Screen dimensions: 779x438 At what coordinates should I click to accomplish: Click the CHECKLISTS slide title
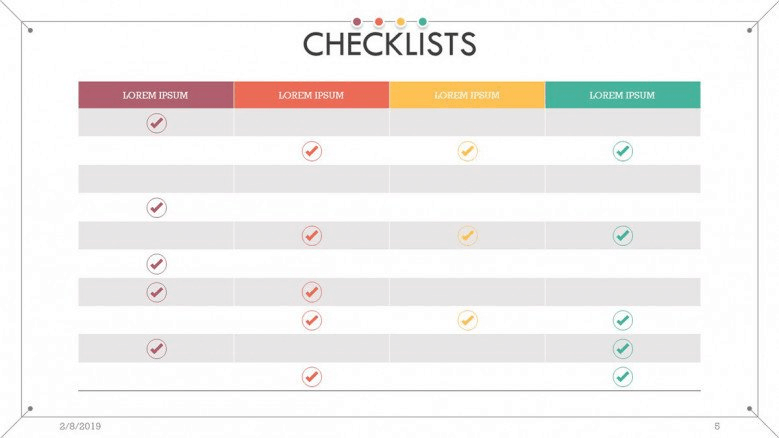(x=390, y=44)
